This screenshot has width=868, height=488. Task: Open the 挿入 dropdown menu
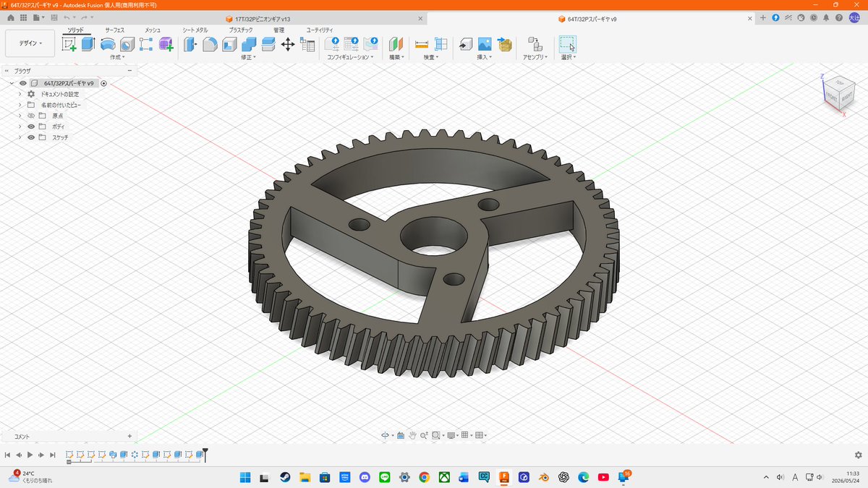(484, 57)
